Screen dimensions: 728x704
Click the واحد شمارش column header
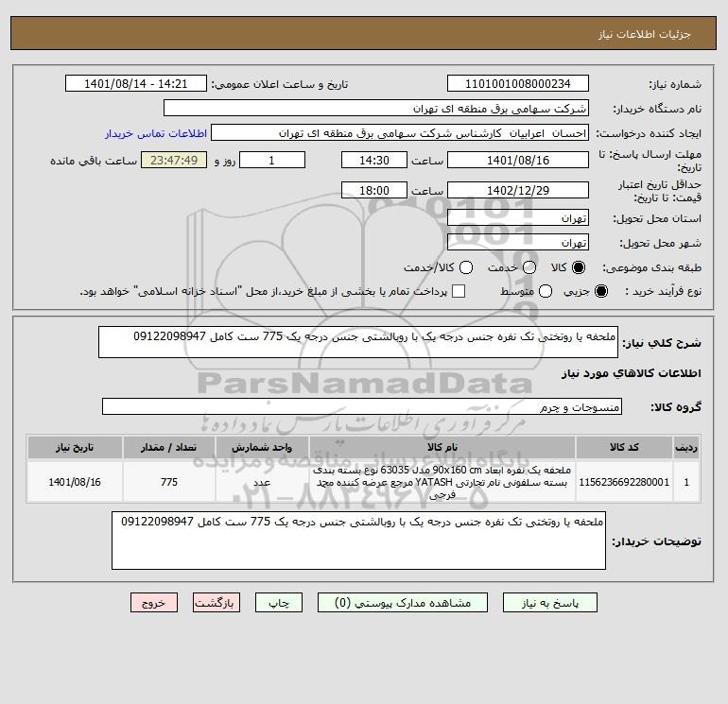[x=262, y=447]
